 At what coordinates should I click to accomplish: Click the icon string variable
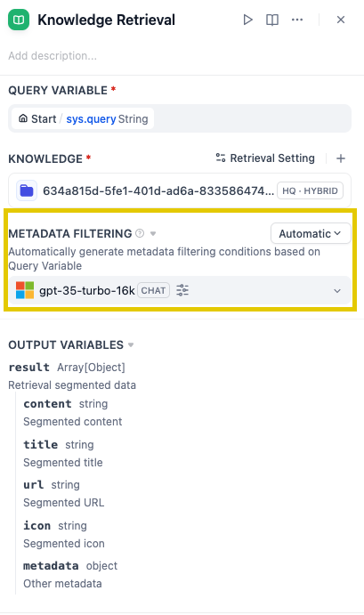point(55,526)
